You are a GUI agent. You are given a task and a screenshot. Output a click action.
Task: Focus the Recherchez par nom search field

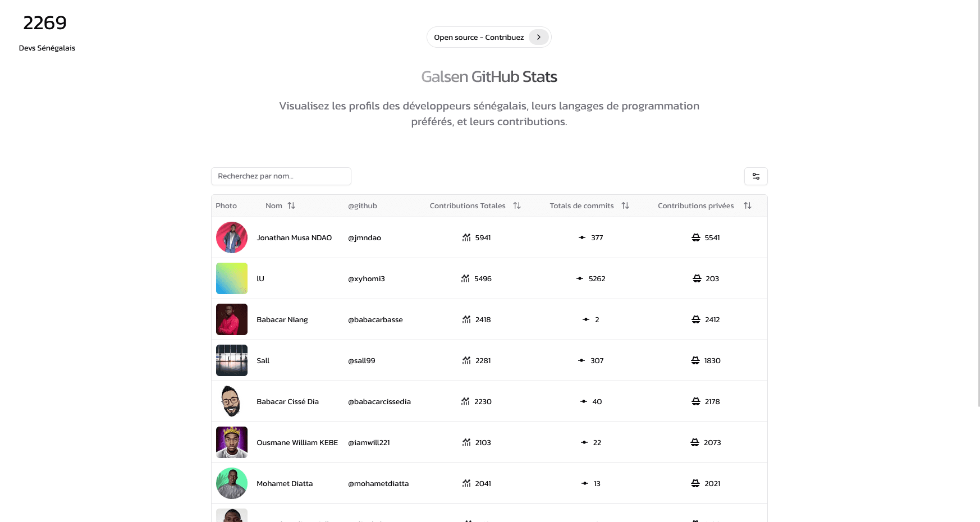pos(281,176)
